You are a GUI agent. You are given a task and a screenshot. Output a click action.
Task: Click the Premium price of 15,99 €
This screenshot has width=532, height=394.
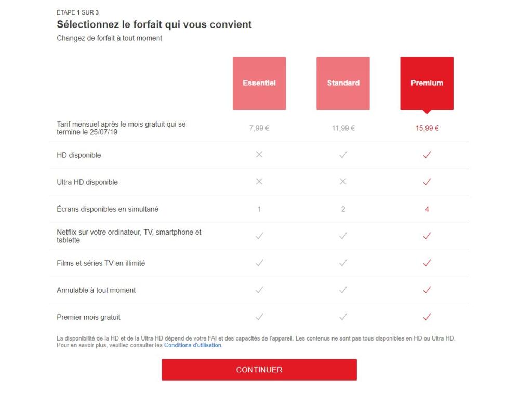click(x=426, y=127)
